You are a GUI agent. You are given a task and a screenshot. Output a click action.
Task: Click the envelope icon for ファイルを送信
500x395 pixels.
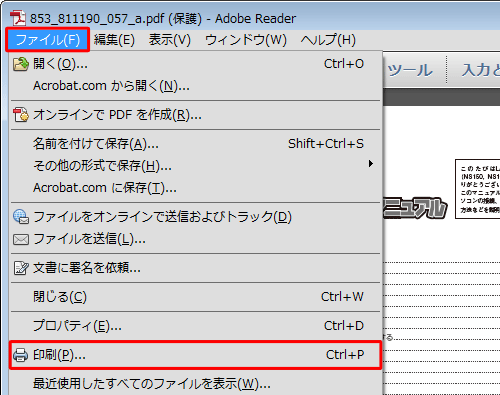(x=21, y=239)
